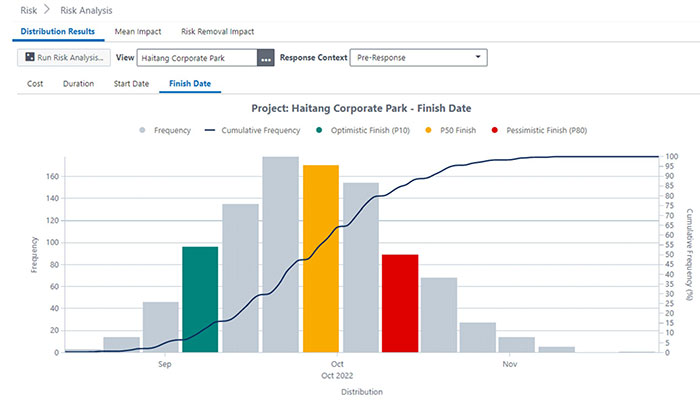Toggle the Frequency legend item
The image size is (700, 400).
pyautogui.click(x=165, y=130)
